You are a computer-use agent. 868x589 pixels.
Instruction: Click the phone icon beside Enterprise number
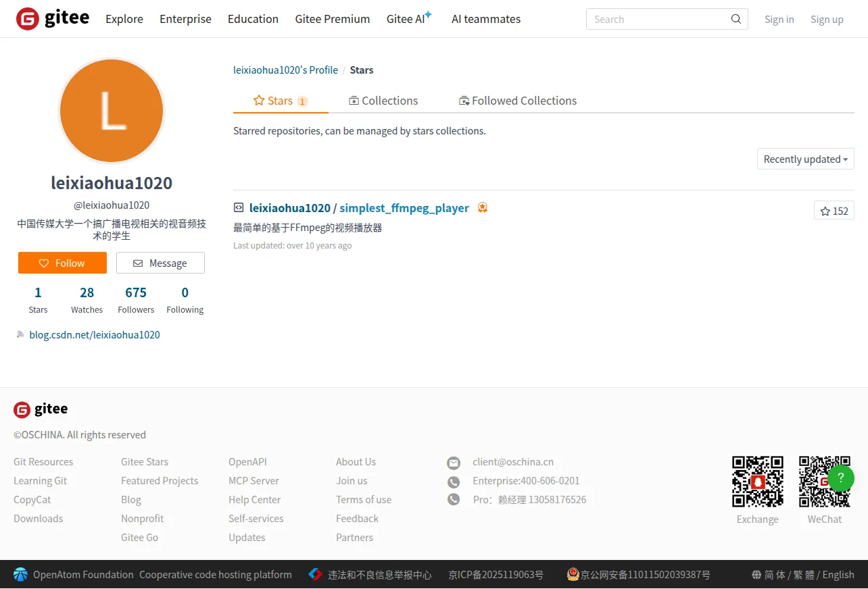pyautogui.click(x=454, y=482)
